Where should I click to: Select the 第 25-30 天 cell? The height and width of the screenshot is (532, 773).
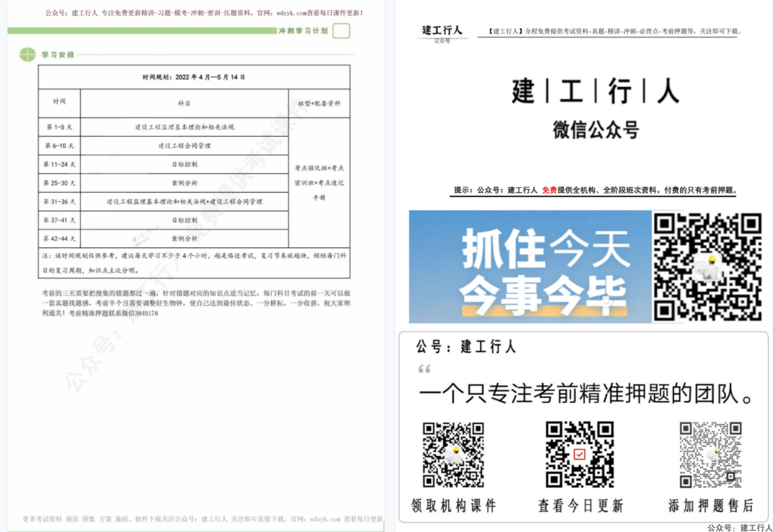[x=60, y=183]
